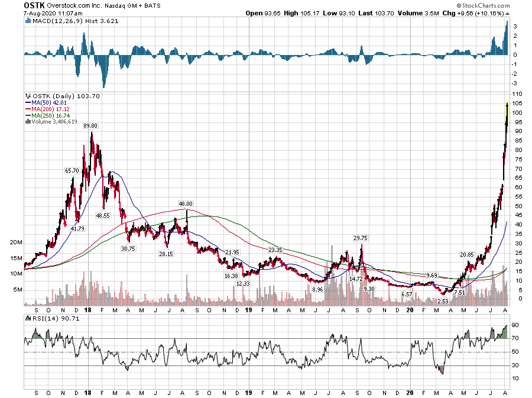Image resolution: width=532 pixels, height=398 pixels.
Task: Click the red MA(200) legend line
Action: click(28, 109)
